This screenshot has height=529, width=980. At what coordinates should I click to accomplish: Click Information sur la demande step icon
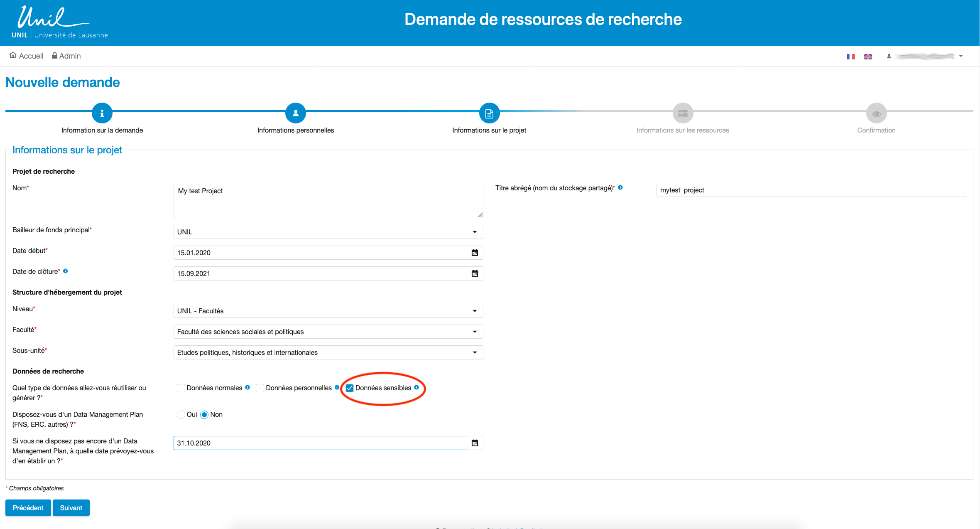pyautogui.click(x=102, y=113)
